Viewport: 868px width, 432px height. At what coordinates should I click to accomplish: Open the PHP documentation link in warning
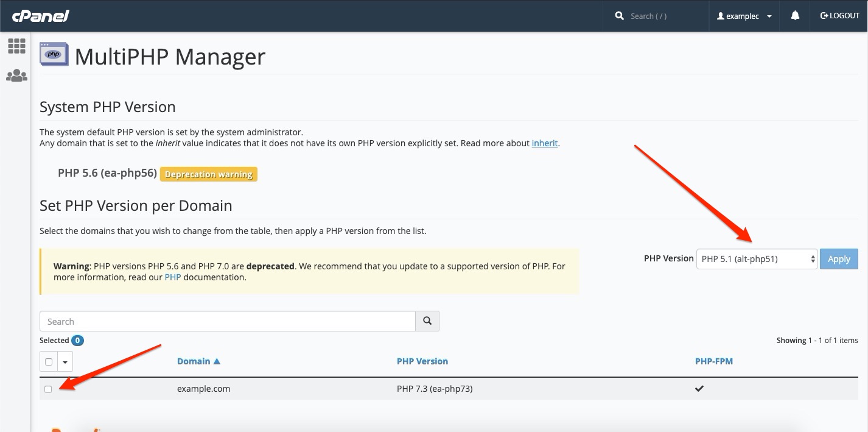point(173,277)
